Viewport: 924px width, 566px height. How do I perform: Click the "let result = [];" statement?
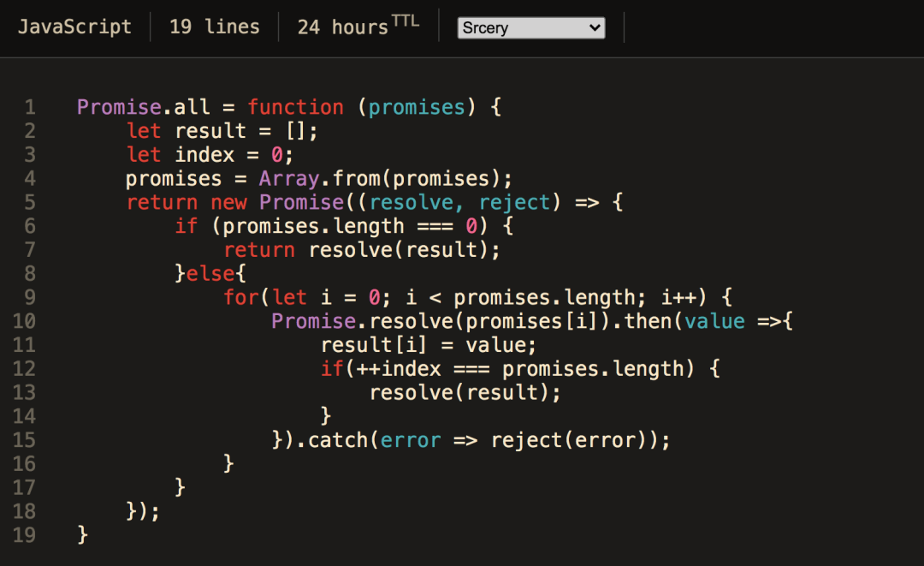point(222,131)
